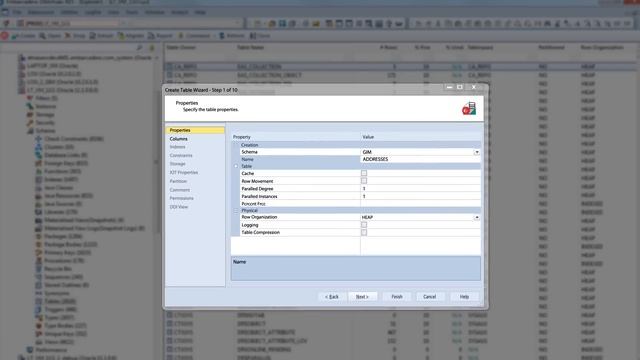Open the Schema dropdown arrow
Viewport: 640px width, 360px height.
point(476,152)
